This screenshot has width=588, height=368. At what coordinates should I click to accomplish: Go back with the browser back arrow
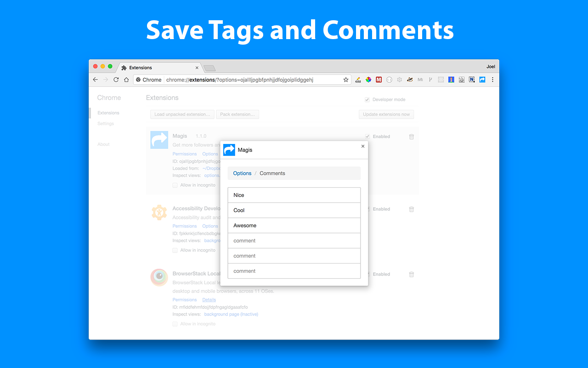coord(95,80)
